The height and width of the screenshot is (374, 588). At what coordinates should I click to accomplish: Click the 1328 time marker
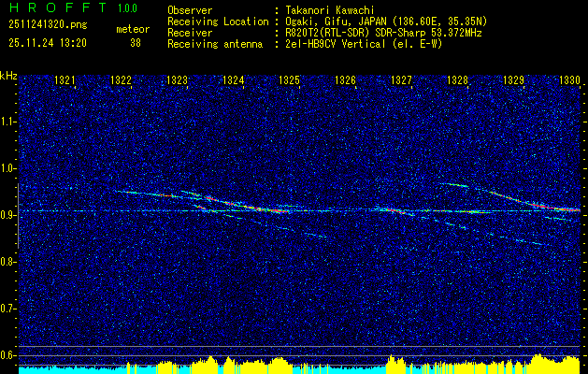click(457, 79)
